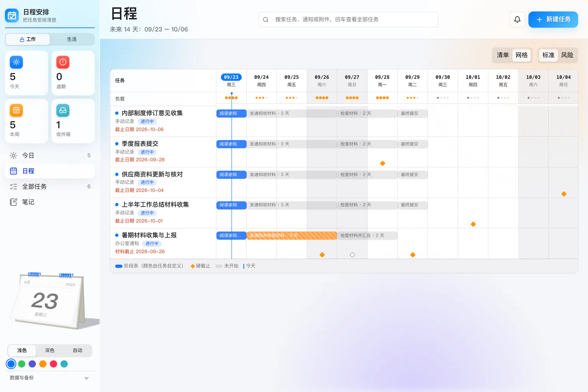Expand the 数据与备份 section

tap(50, 378)
